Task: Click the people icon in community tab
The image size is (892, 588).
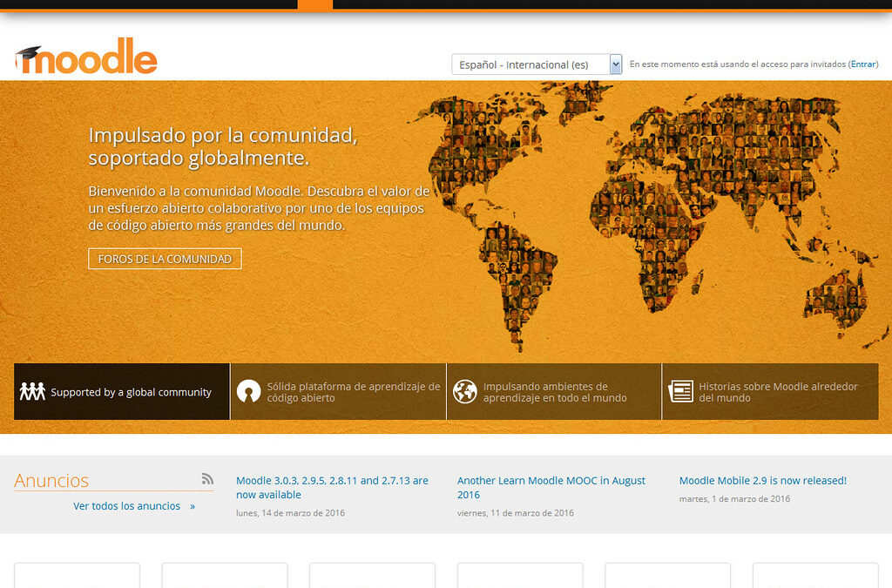Action: [32, 391]
